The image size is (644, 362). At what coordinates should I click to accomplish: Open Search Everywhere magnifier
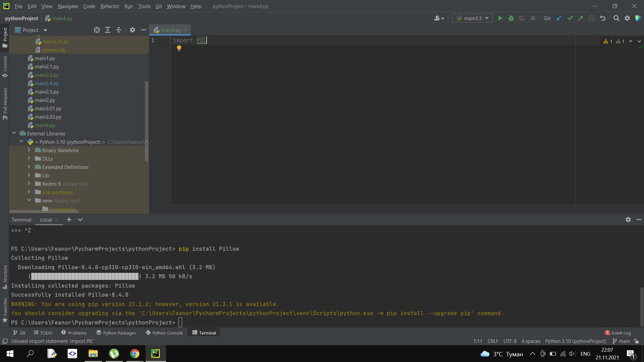coord(616,18)
